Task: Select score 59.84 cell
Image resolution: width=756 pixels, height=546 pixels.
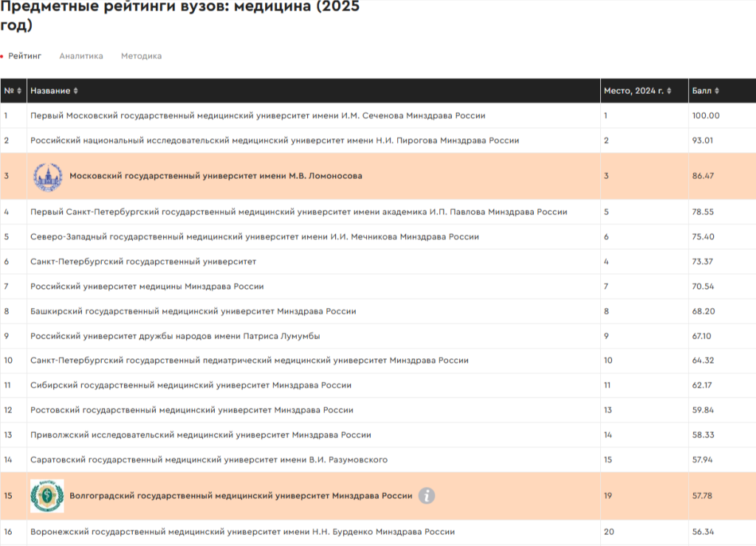Action: pos(703,410)
